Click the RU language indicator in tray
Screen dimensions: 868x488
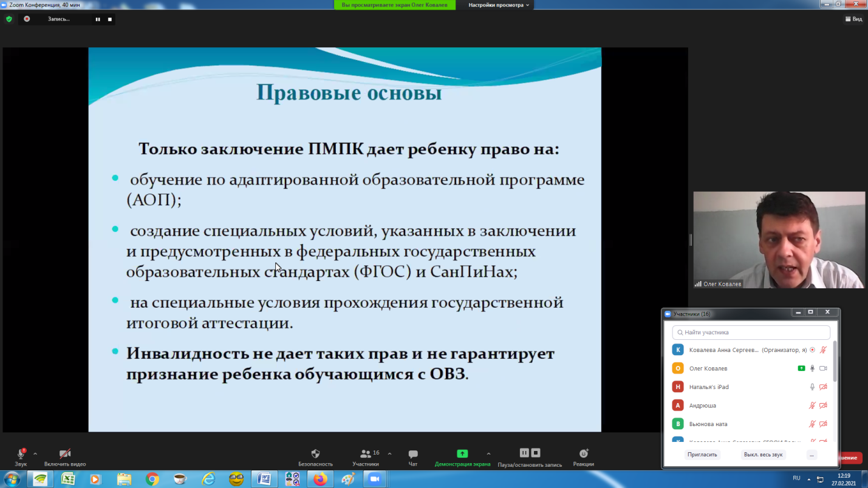[796, 478]
